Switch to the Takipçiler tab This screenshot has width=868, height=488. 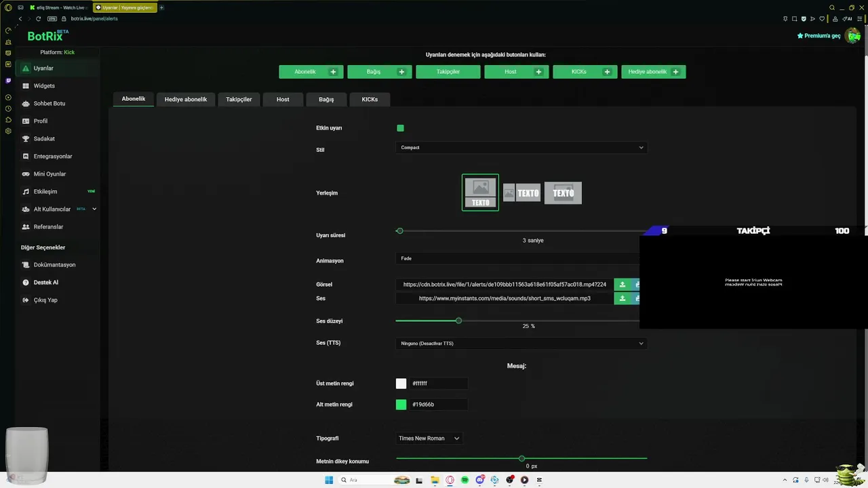point(239,100)
